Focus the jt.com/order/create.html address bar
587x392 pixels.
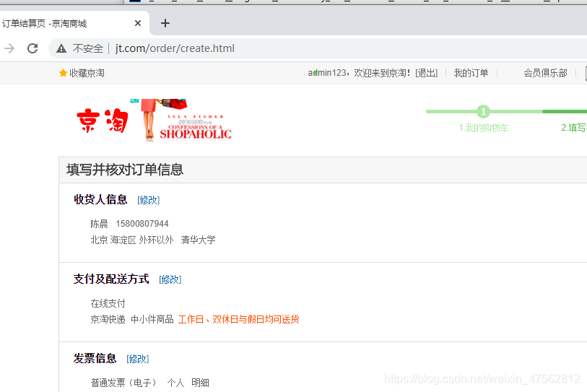[175, 48]
